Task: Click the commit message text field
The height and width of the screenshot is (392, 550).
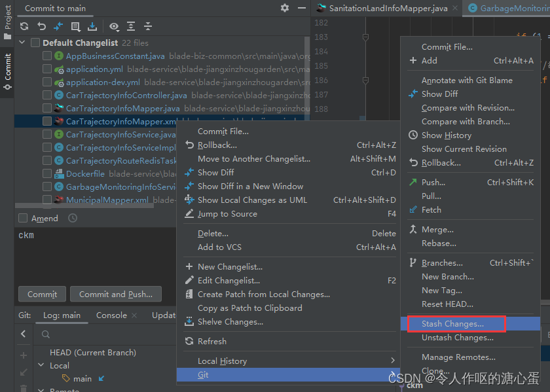Action: pos(96,255)
